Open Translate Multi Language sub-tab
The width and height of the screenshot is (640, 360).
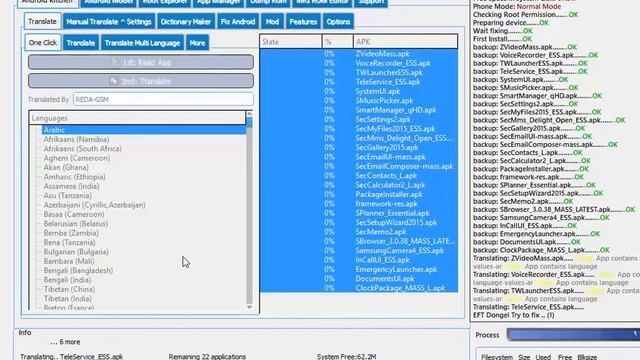point(142,43)
